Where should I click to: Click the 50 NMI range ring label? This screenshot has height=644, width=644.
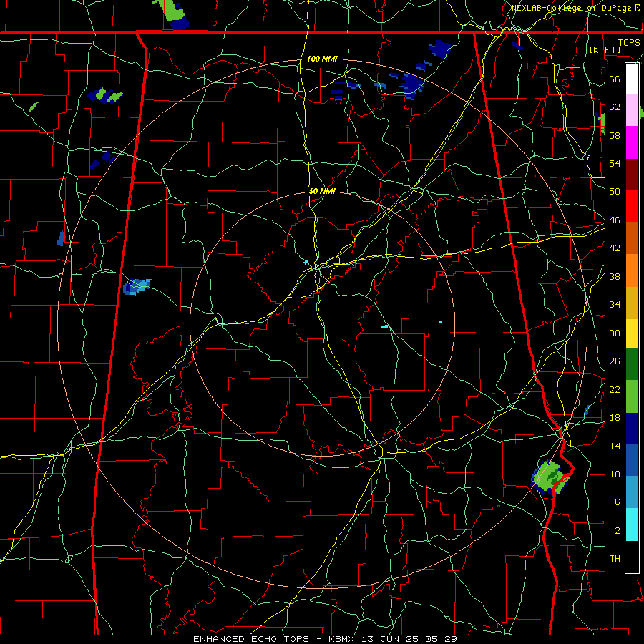pos(322,191)
